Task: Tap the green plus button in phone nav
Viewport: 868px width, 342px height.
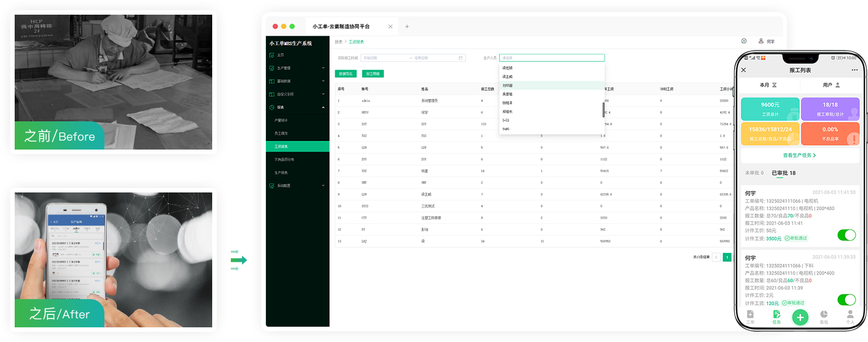Action: 800,317
